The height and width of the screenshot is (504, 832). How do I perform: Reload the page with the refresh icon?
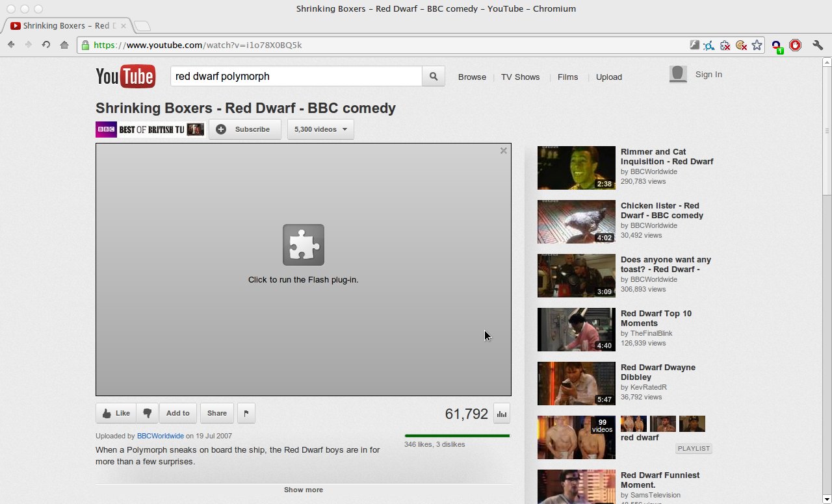[x=46, y=45]
